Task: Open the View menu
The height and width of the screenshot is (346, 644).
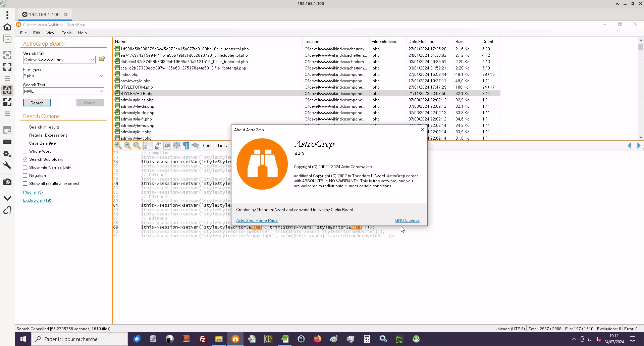Action: pos(51,33)
